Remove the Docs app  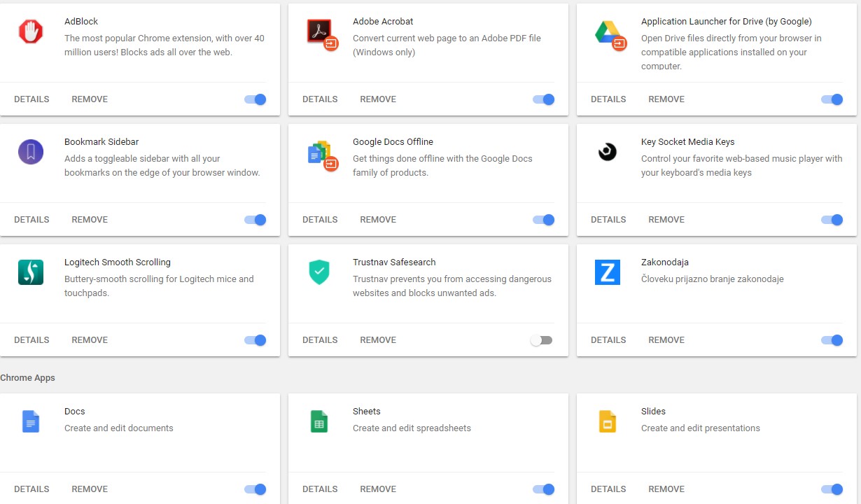click(x=90, y=489)
